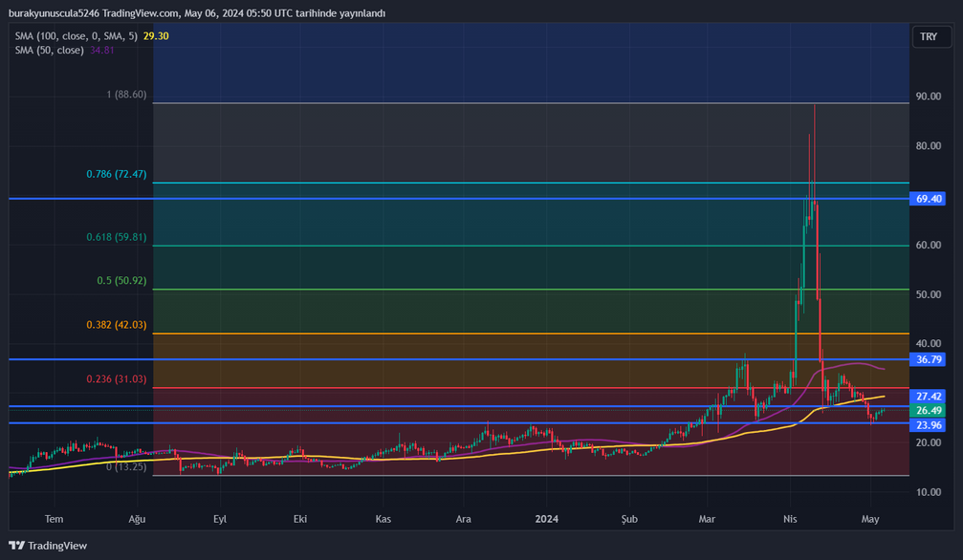Viewport: 963px width, 560px height.
Task: Click the Fibonacci 0.382 (42.03) level label
Action: pos(117,325)
